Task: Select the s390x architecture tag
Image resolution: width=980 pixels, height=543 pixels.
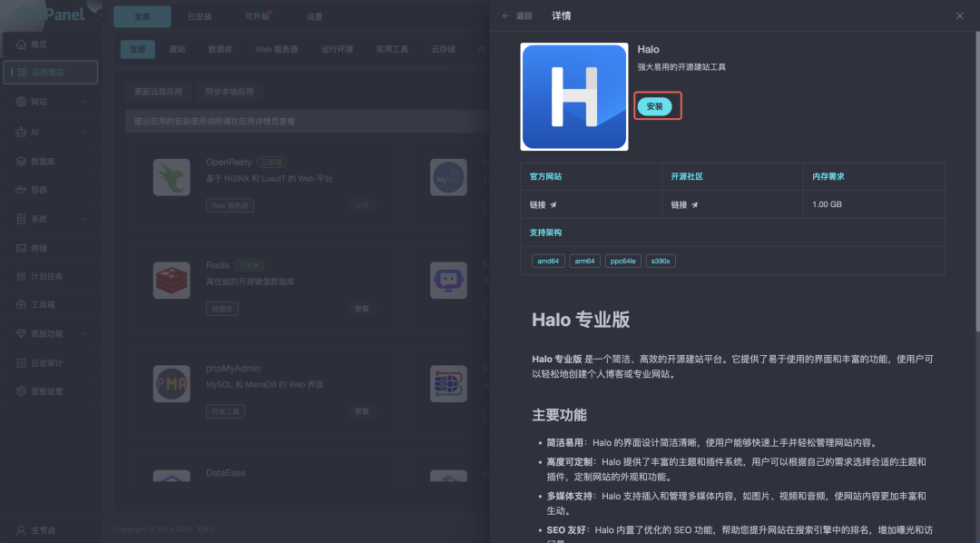Action: tap(660, 261)
